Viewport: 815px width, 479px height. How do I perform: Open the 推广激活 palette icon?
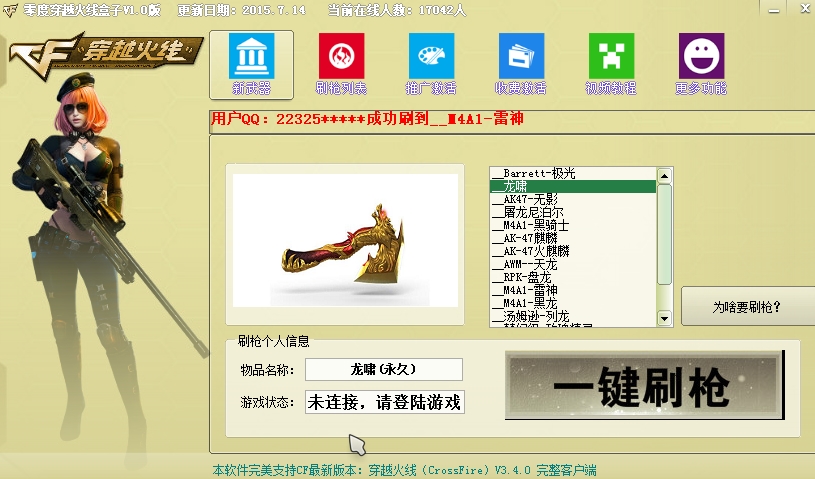click(x=431, y=64)
